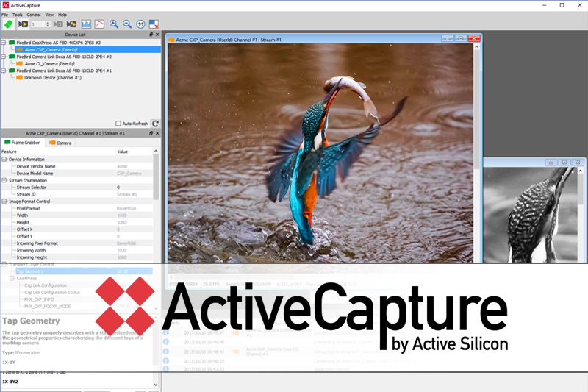Collapse the FireBird CoaXPress AS-FBD-4XCXP6-2PE8 node
The image size is (588, 392).
coord(4,43)
